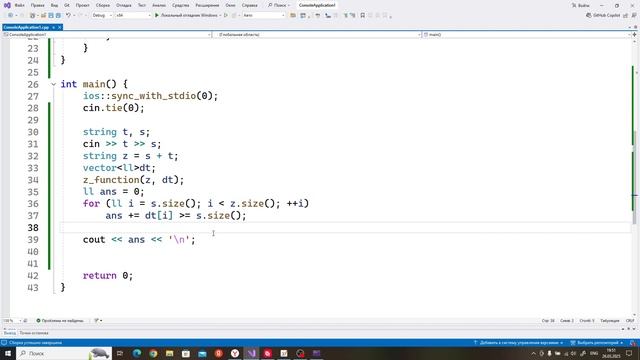The width and height of the screenshot is (640, 360).
Task: Open the main() member dropdown
Action: tap(527, 35)
